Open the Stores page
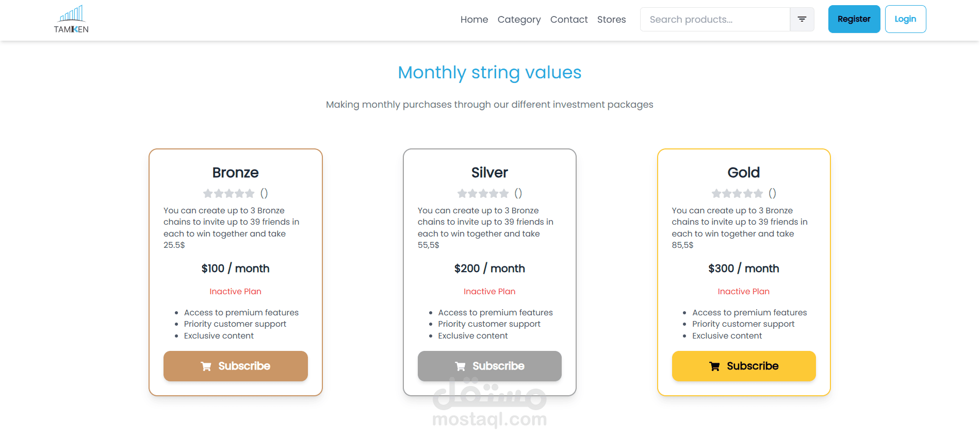This screenshot has width=980, height=438. (x=611, y=20)
